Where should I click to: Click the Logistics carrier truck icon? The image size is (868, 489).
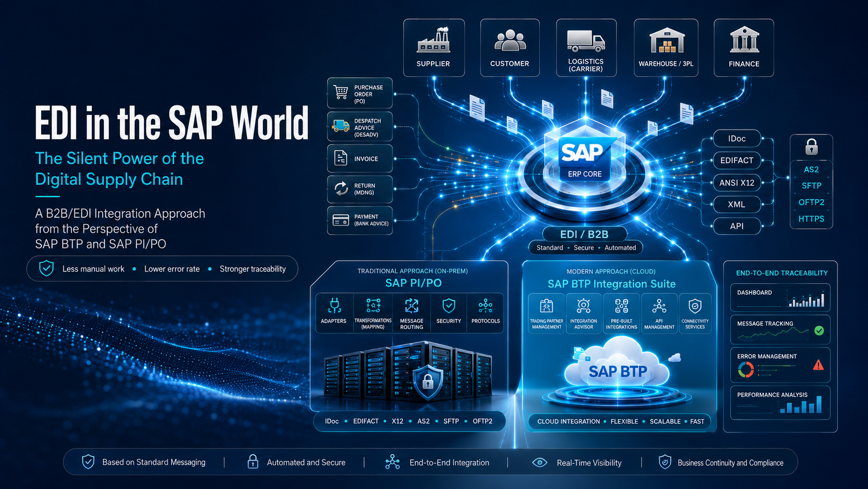tap(586, 41)
